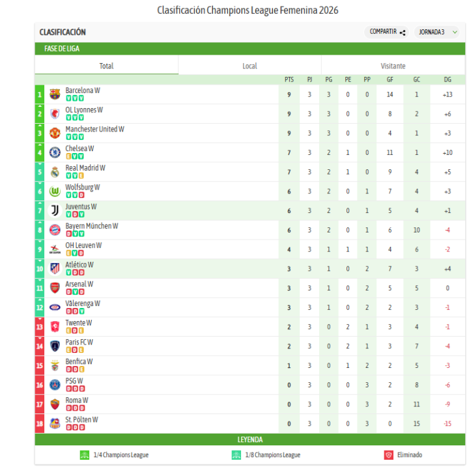
Task: Click the Juventus W team crest
Action: click(x=55, y=210)
